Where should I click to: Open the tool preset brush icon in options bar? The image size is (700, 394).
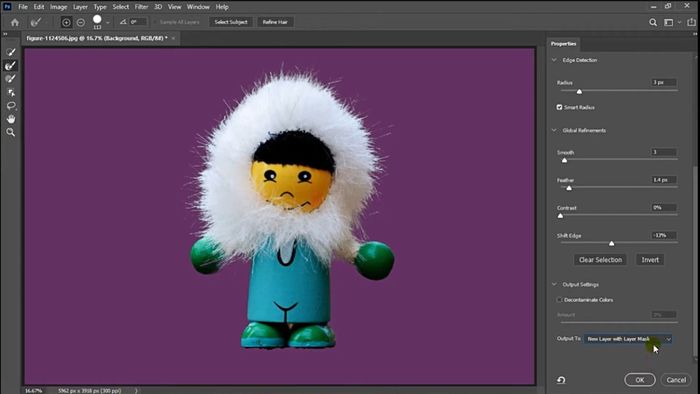[36, 22]
